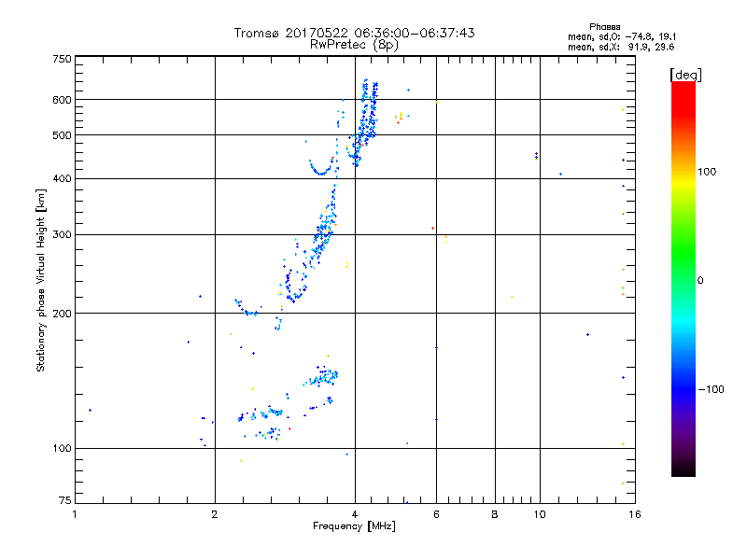Click the x-axis label '6'
The width and height of the screenshot is (747, 560).
436,514
